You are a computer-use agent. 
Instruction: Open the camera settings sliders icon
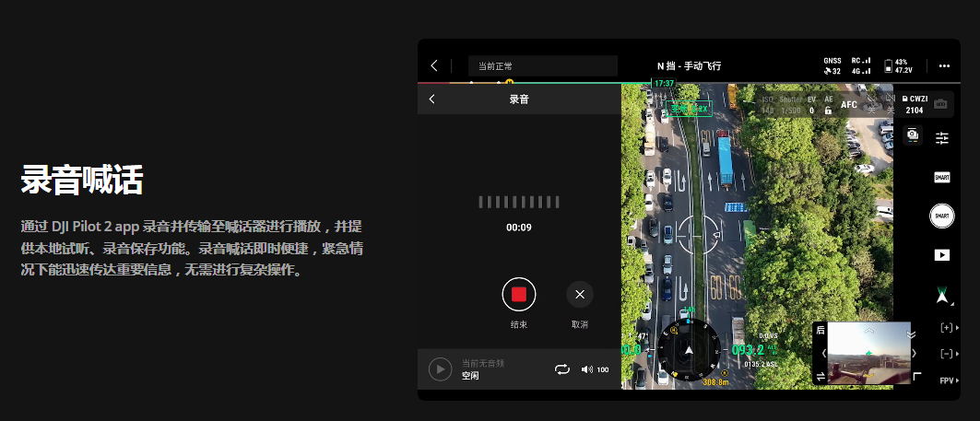click(941, 137)
